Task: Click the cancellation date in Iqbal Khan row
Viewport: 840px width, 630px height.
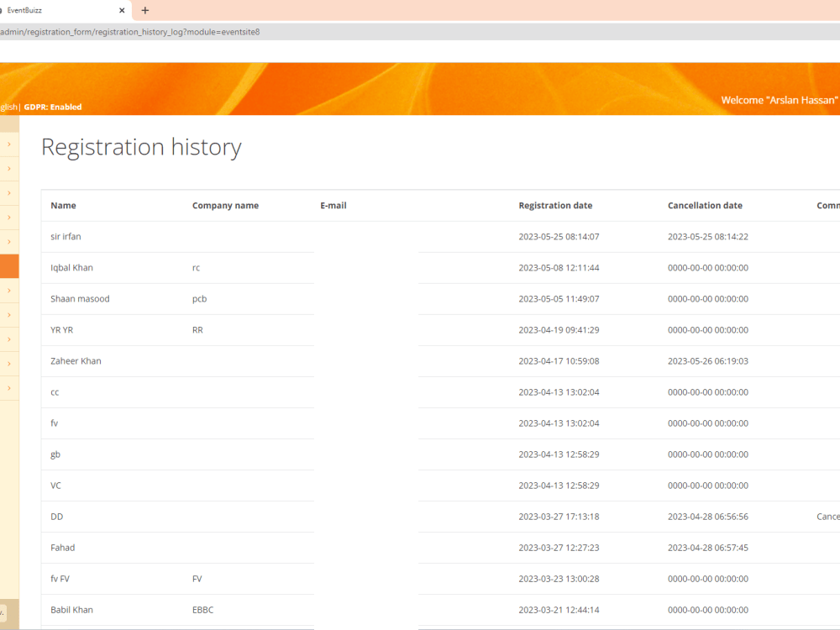Action: [707, 267]
